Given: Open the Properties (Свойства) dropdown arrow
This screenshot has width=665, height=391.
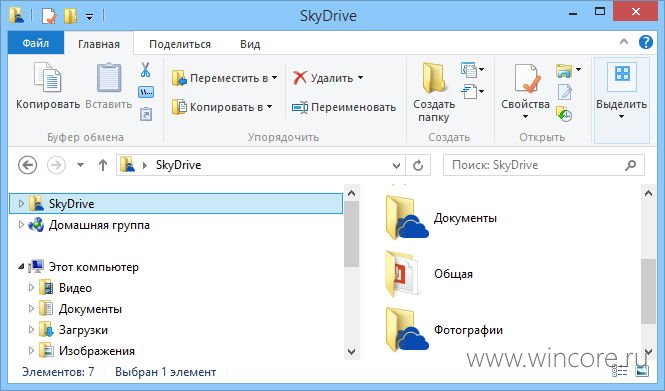Looking at the screenshot, I should coord(525,117).
